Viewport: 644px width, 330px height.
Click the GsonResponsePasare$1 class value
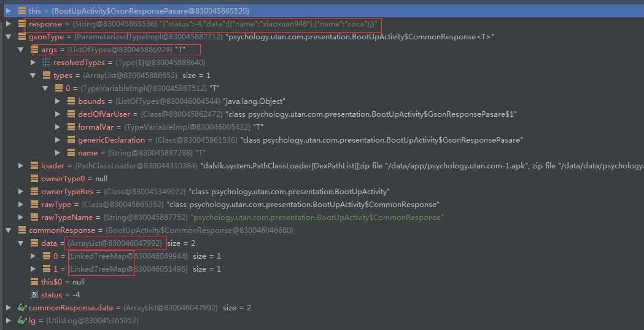tap(371, 114)
